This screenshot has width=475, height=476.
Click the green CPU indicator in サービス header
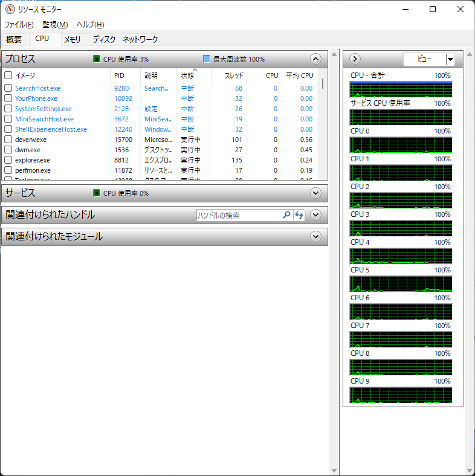pos(97,193)
